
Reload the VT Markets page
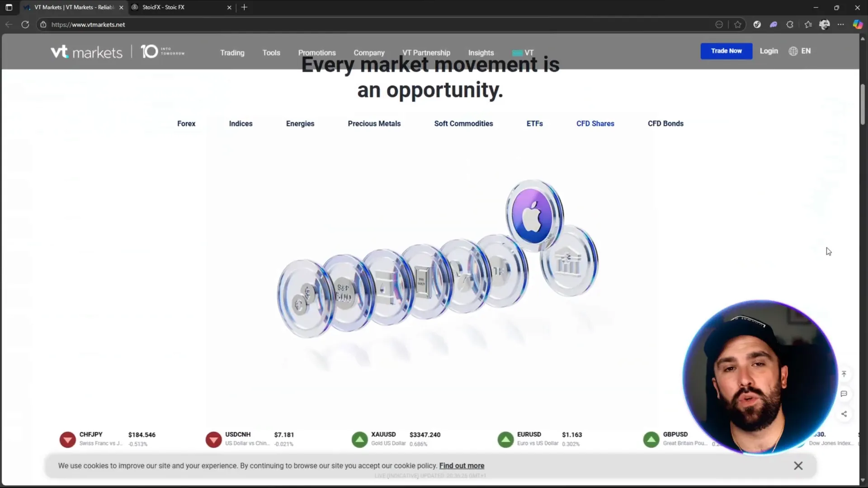(x=25, y=24)
